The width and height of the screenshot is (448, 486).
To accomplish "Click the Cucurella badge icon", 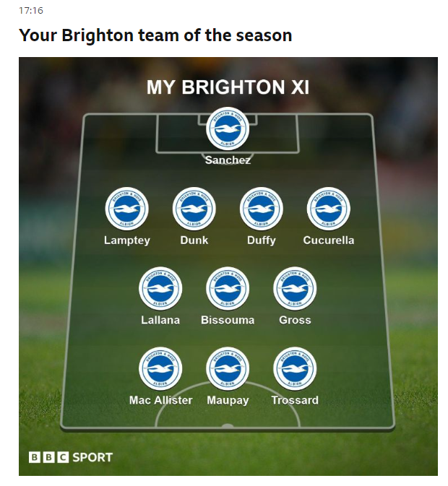I will coord(329,209).
